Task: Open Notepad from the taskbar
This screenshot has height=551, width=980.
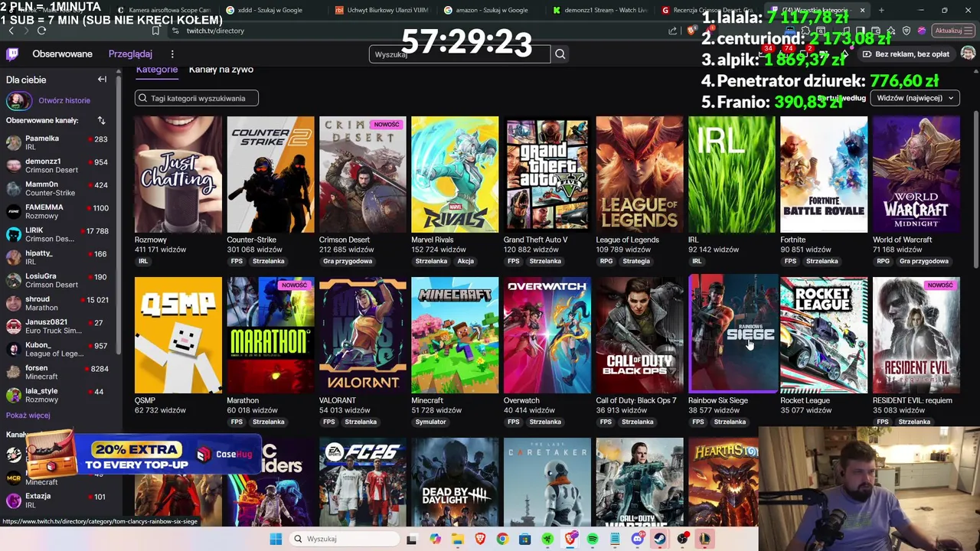Action: coord(615,539)
